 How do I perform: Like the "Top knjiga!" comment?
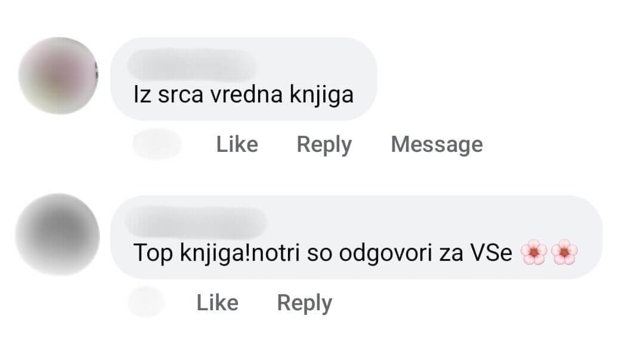(x=217, y=303)
